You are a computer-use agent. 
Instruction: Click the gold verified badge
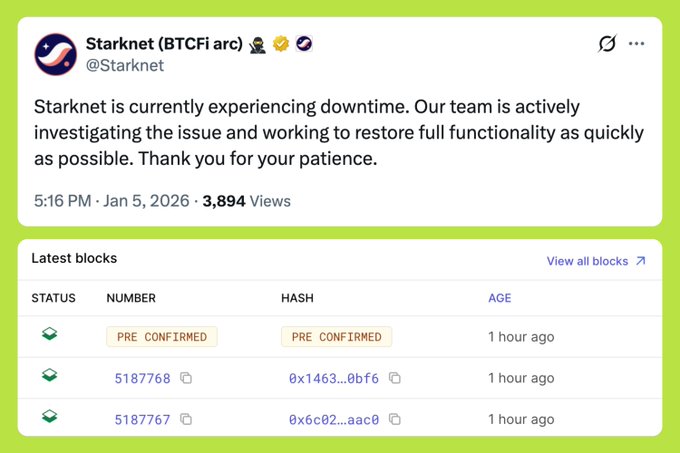[281, 44]
